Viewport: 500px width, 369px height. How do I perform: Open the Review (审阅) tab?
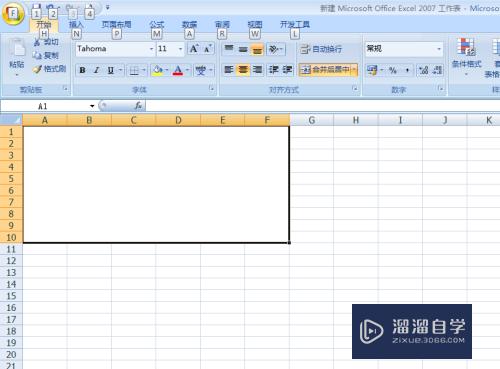pyautogui.click(x=222, y=24)
